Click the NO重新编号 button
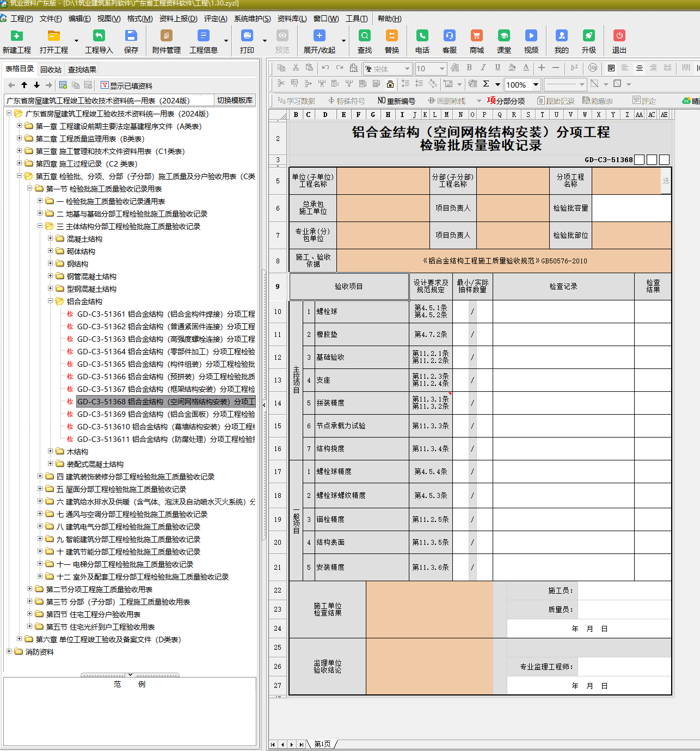Screen dimensions: 700x751 pyautogui.click(x=396, y=101)
